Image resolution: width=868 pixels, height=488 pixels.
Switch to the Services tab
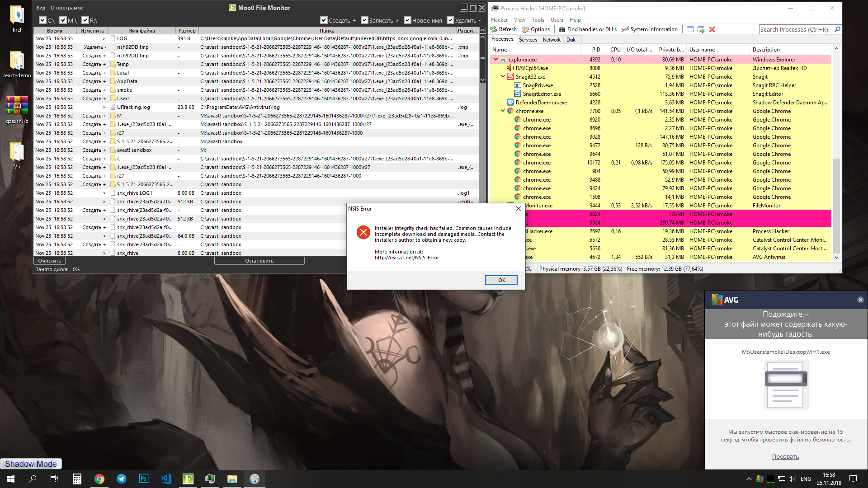click(528, 40)
